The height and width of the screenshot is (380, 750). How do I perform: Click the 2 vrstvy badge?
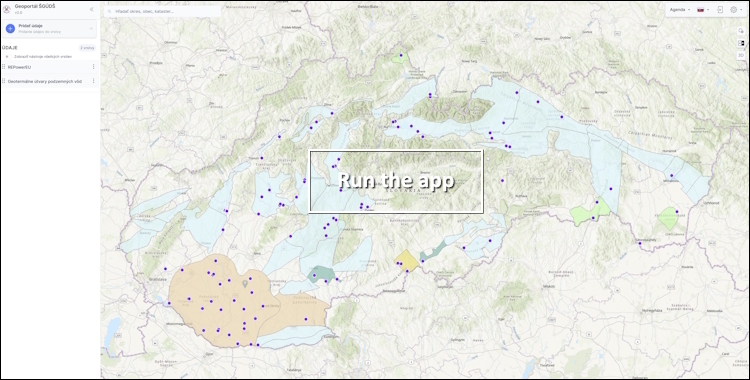[x=88, y=48]
